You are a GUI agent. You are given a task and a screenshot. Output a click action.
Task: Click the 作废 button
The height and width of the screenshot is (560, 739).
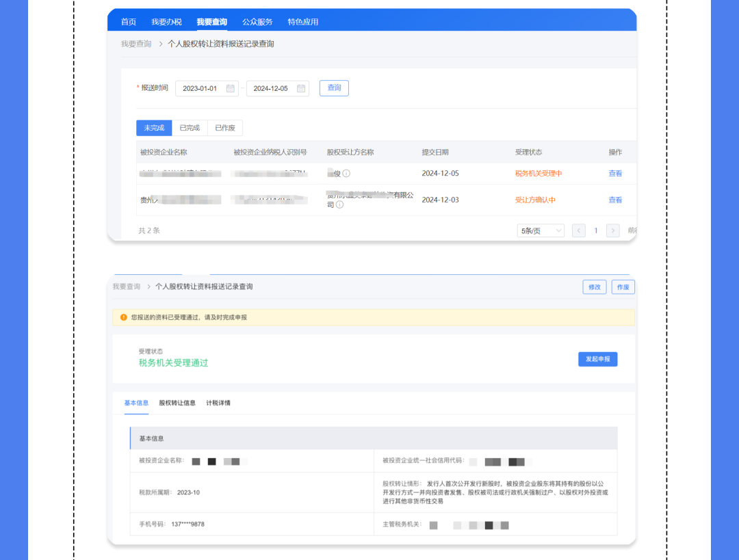click(623, 287)
